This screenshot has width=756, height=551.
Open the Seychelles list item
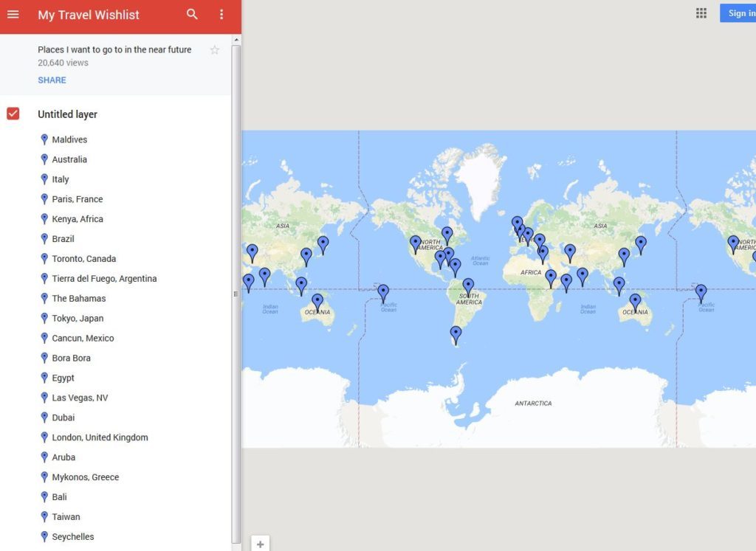(72, 537)
